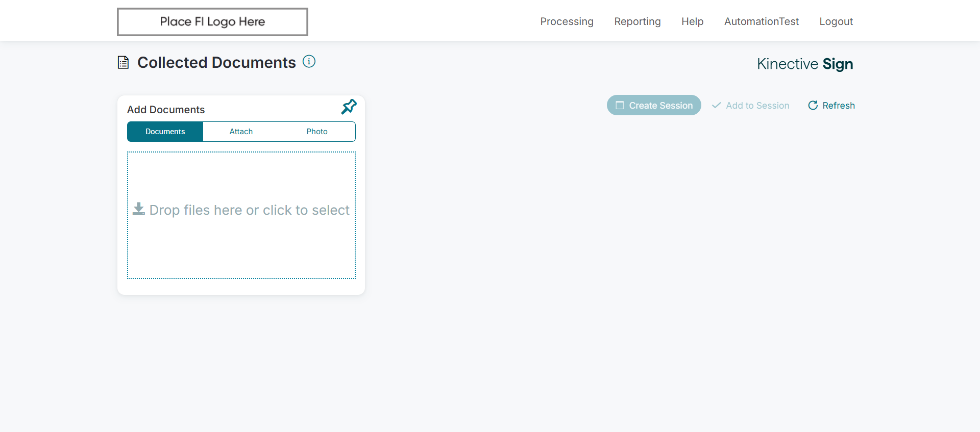The height and width of the screenshot is (432, 980).
Task: Open the Reporting menu
Action: [637, 21]
